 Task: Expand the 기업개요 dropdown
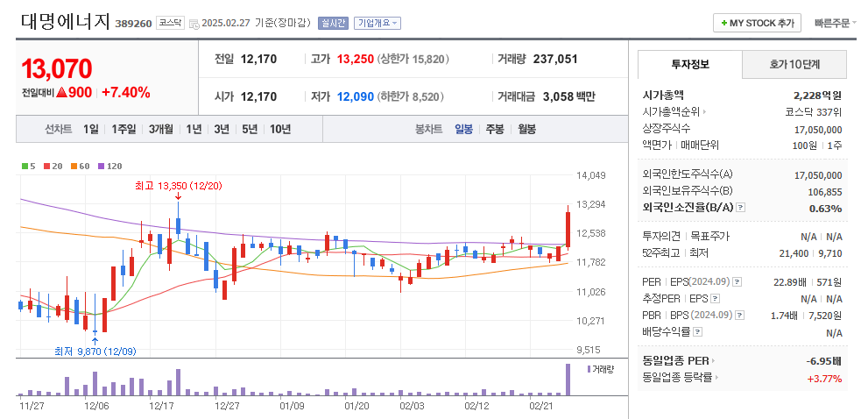point(377,23)
